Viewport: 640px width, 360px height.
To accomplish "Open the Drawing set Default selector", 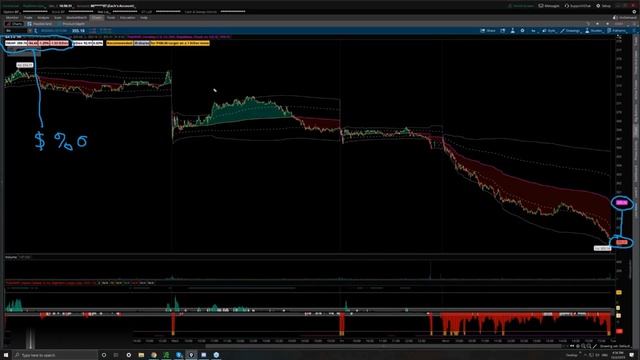I will (x=616, y=346).
